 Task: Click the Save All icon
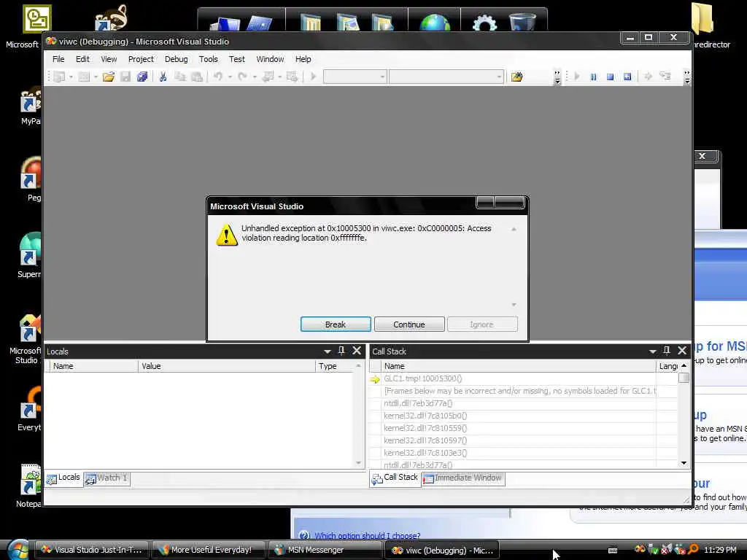[x=142, y=77]
